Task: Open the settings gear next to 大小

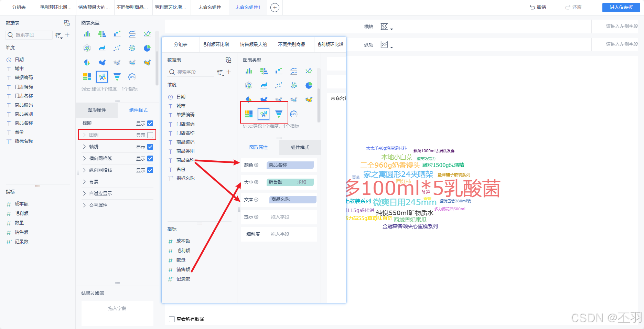Action: (x=256, y=182)
